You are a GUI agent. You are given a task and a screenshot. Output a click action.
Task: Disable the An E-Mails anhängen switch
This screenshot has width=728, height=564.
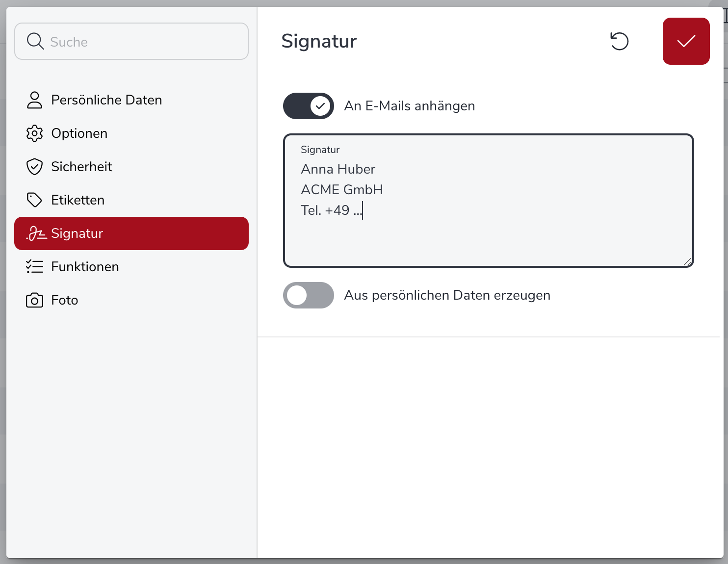coord(309,106)
